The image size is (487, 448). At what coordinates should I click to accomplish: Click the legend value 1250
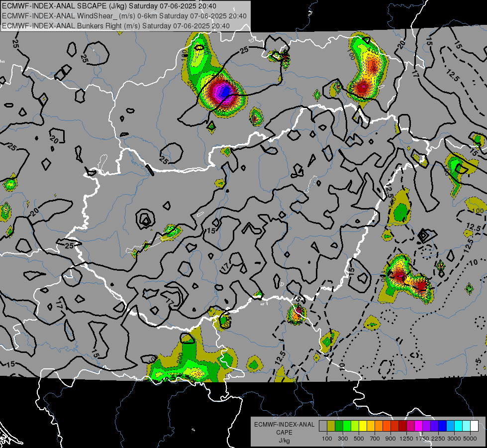tap(406, 439)
